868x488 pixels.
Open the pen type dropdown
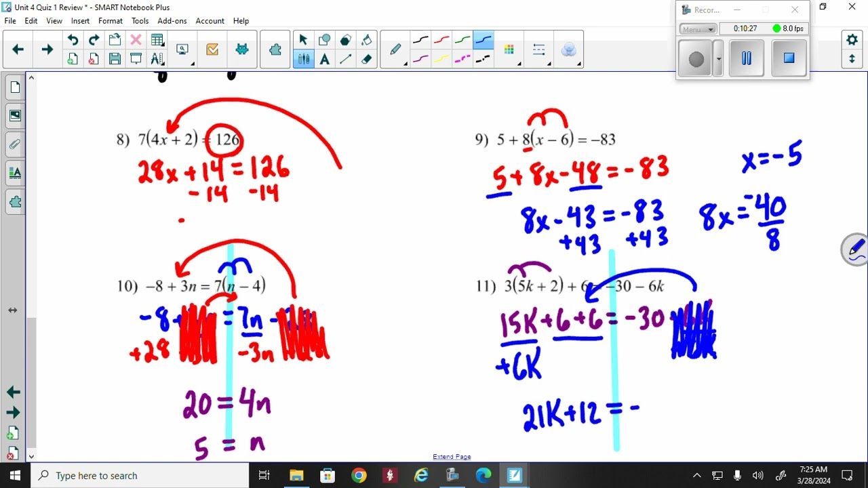pyautogui.click(x=396, y=49)
